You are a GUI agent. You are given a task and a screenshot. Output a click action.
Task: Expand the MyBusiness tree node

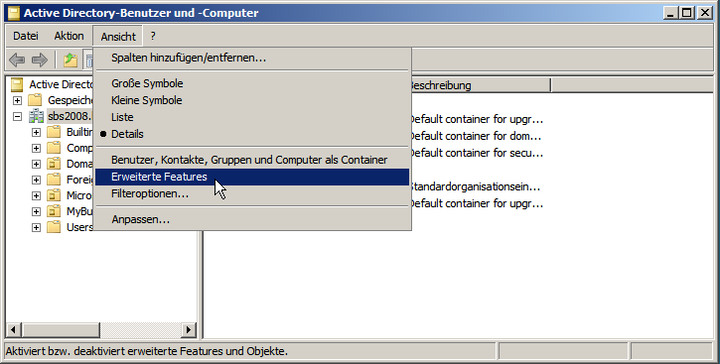[36, 211]
